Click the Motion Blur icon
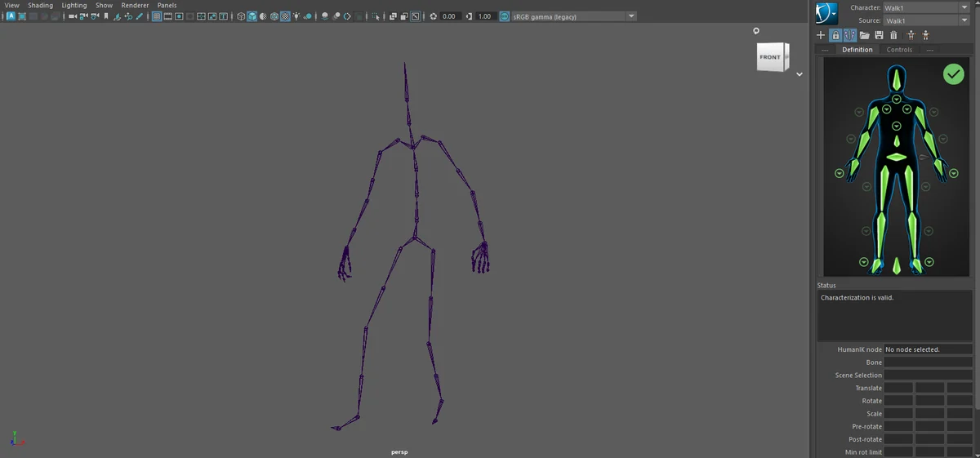The image size is (980, 458). pyautogui.click(x=336, y=16)
